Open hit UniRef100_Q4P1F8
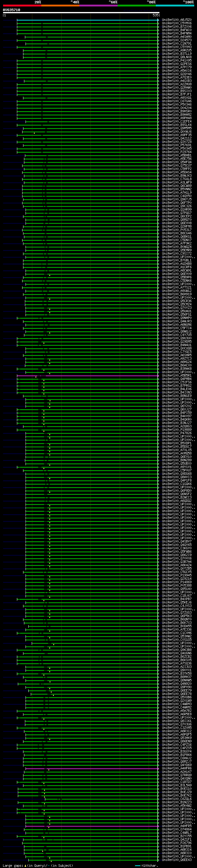This screenshot has width=197, height=868. click(177, 481)
